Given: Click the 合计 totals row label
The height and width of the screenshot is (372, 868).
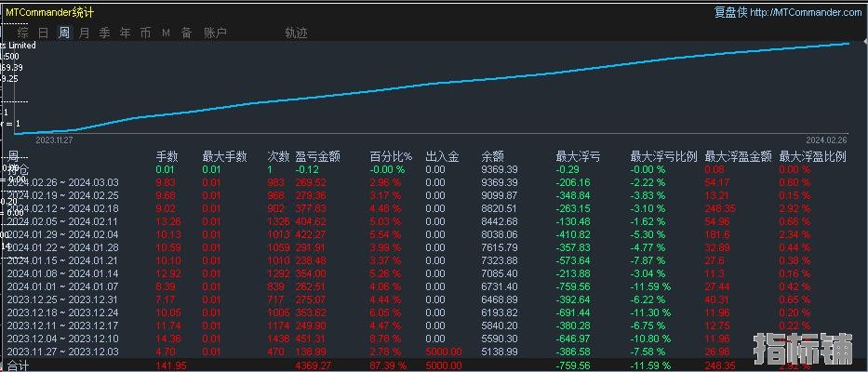Looking at the screenshot, I should pyautogui.click(x=19, y=366).
